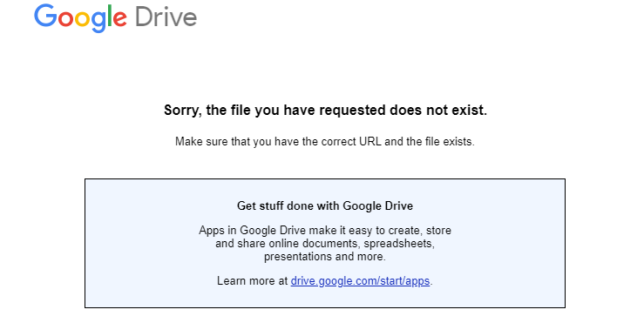This screenshot has width=644, height=323.
Task: Click the gray Drive wordmark
Action: [166, 17]
